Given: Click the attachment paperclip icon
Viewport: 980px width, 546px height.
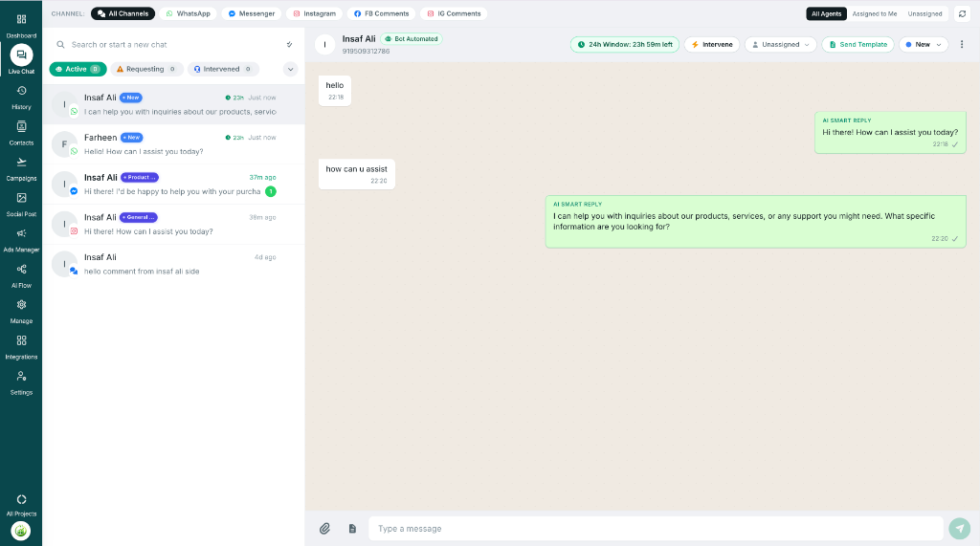Looking at the screenshot, I should pos(325,529).
